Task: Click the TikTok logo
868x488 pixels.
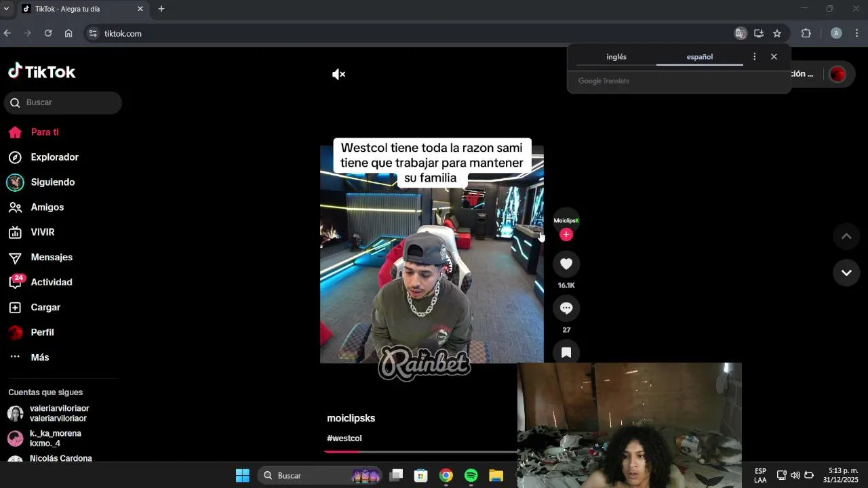Action: [x=42, y=71]
